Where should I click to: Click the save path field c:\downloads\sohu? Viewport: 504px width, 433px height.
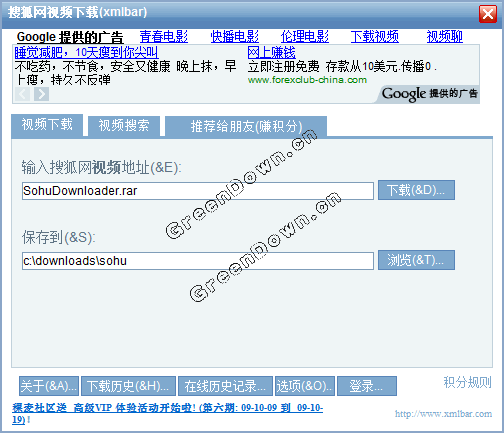198,261
